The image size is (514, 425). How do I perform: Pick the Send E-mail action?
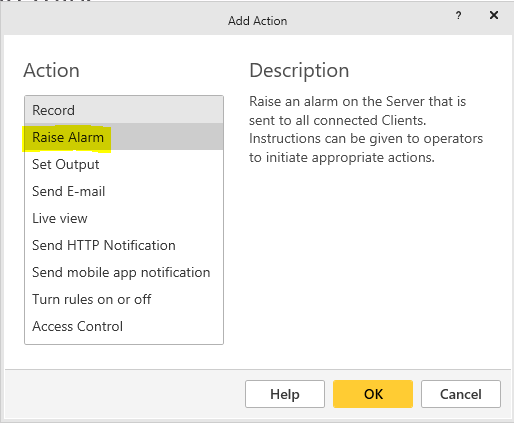(124, 191)
